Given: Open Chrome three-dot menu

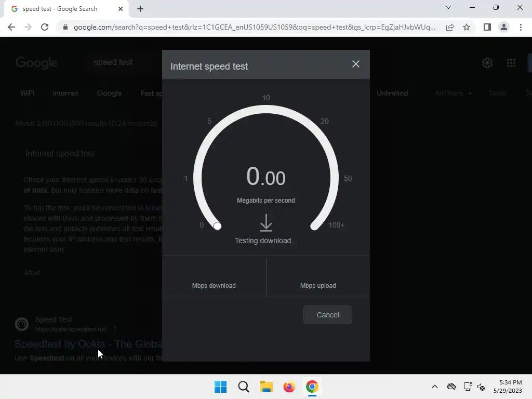Looking at the screenshot, I should coord(521,27).
